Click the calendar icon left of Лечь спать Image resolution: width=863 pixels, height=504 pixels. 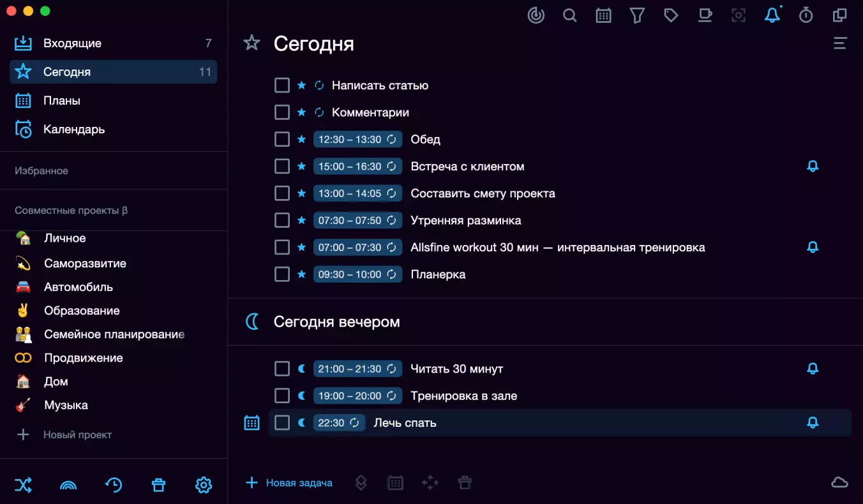tap(252, 422)
